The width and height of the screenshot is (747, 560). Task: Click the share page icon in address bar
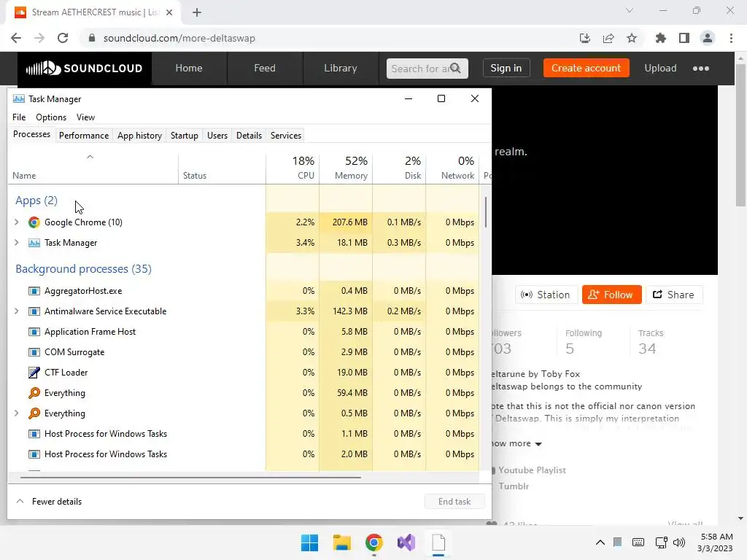point(608,38)
